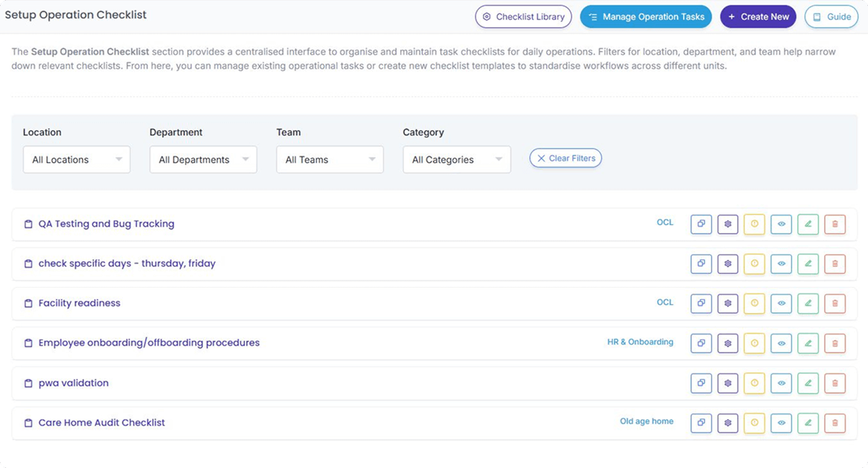
Task: Click the Manage Operation Tasks button
Action: pyautogui.click(x=645, y=17)
